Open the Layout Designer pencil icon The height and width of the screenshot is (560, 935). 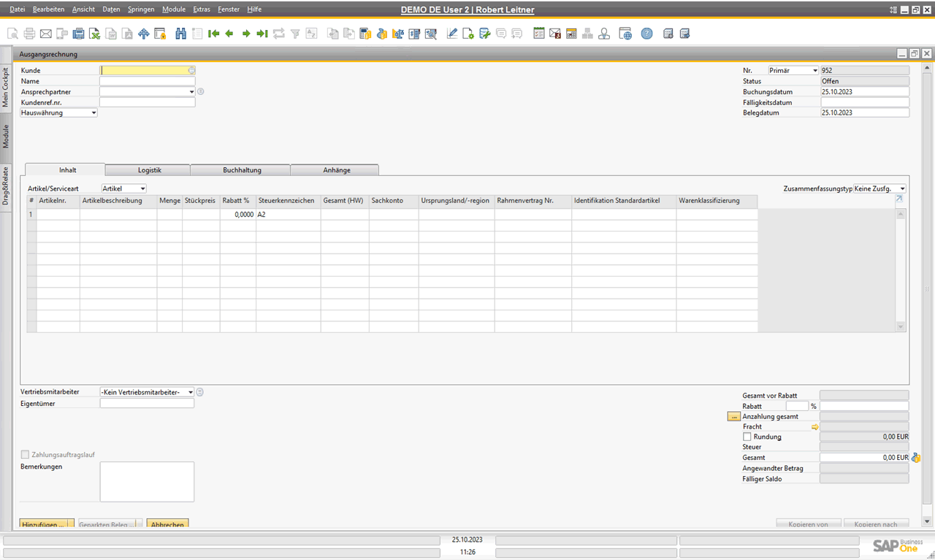451,34
